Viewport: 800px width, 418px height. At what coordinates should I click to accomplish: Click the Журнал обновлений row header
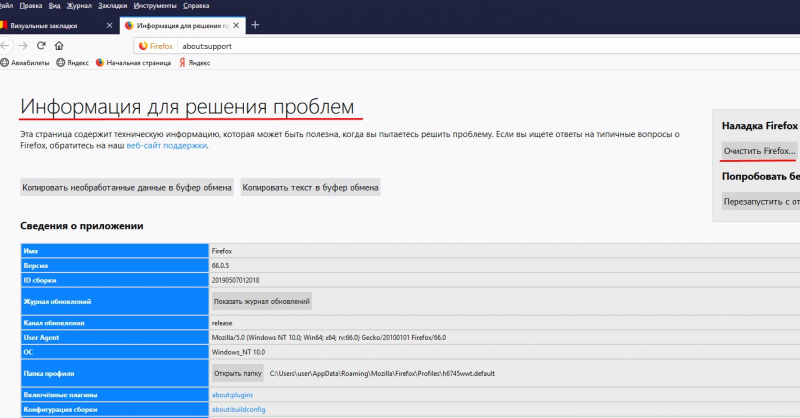(115, 302)
